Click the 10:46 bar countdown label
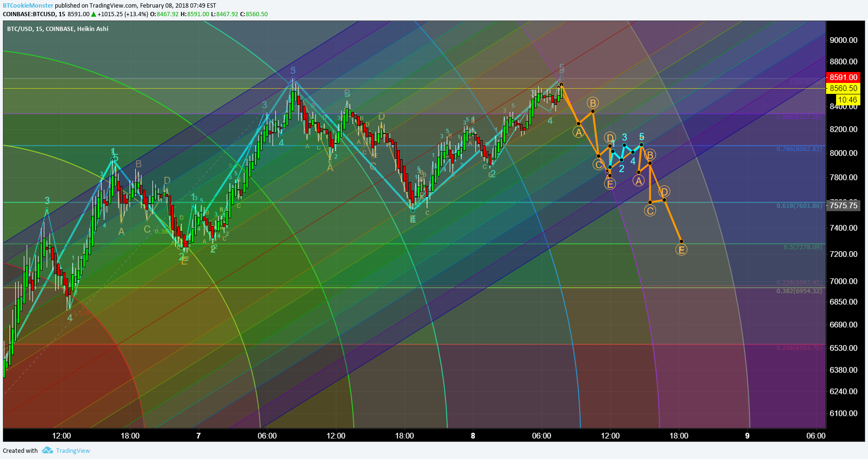The height and width of the screenshot is (459, 868). point(848,100)
